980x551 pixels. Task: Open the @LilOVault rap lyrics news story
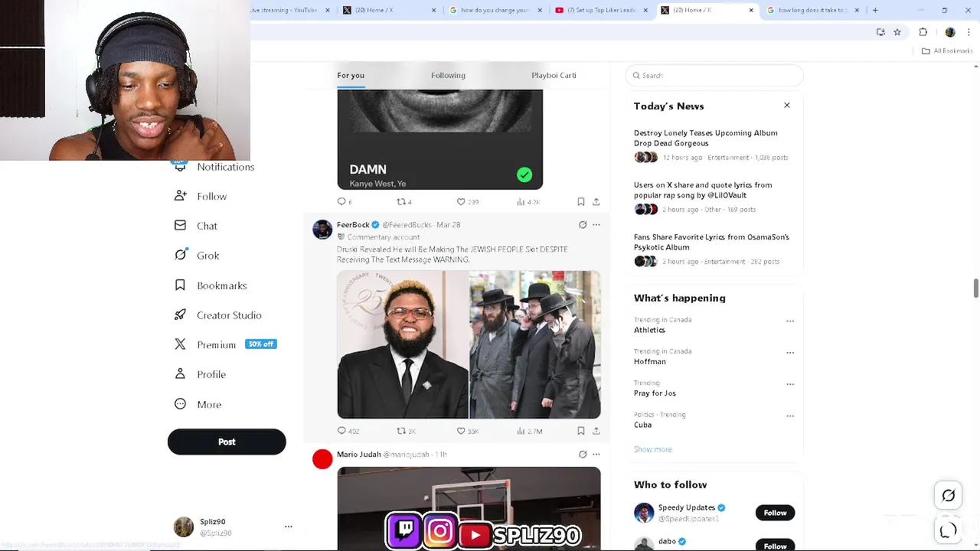pyautogui.click(x=710, y=197)
